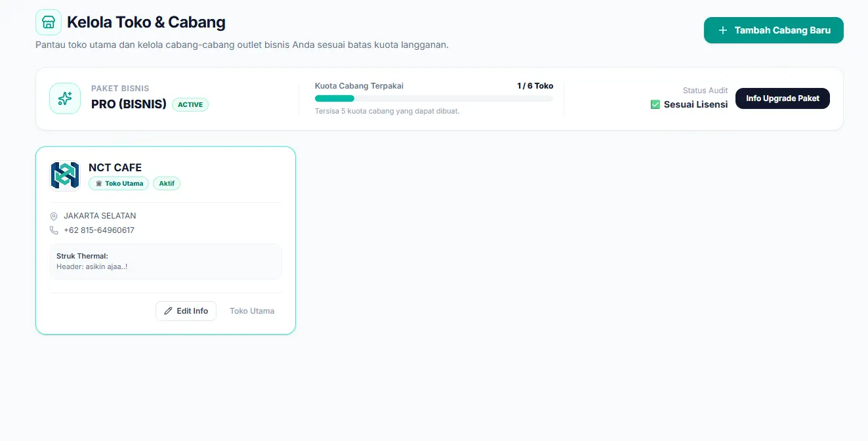Click the Header: asikin ajaa..! text
Image resolution: width=868 pixels, height=441 pixels.
92,267
